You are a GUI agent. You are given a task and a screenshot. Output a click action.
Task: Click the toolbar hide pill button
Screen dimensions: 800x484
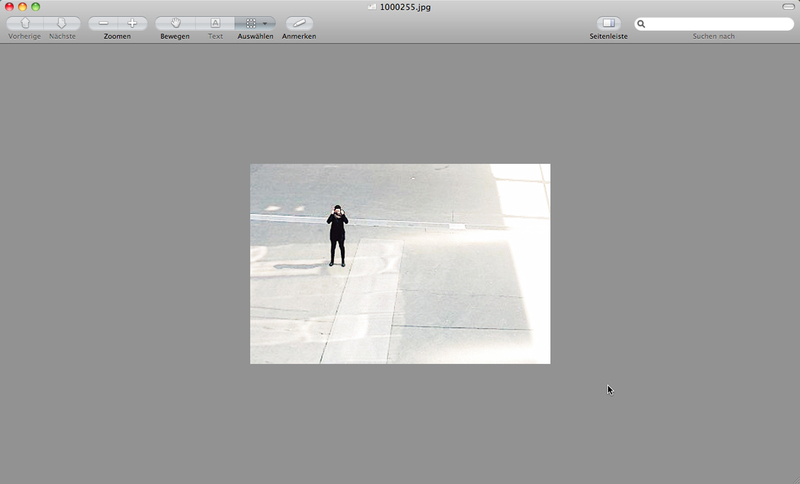788,7
